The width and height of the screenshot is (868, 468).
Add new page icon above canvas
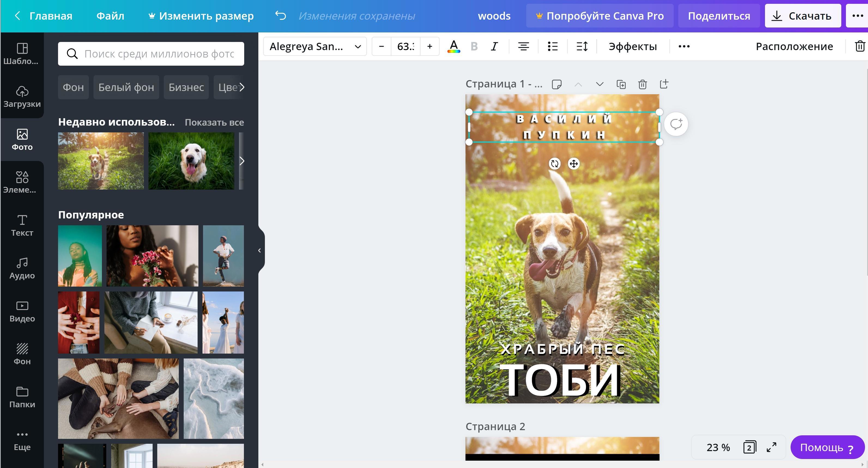coord(664,84)
